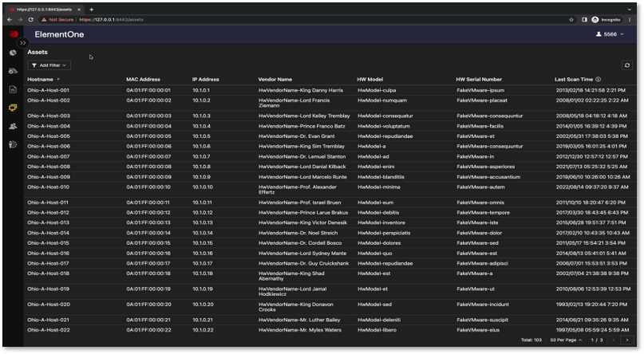Bookmark page with the star icon
This screenshot has width=644, height=354.
(x=571, y=20)
